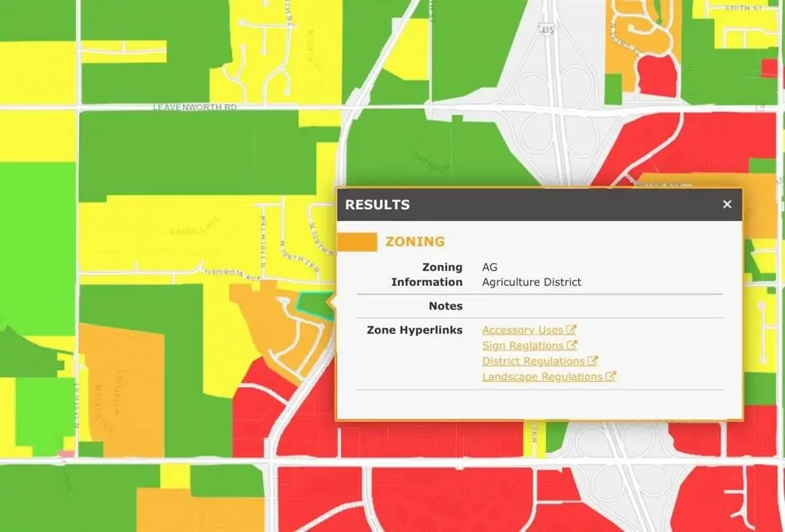
Task: Open the Sign Regulations link
Action: click(523, 346)
